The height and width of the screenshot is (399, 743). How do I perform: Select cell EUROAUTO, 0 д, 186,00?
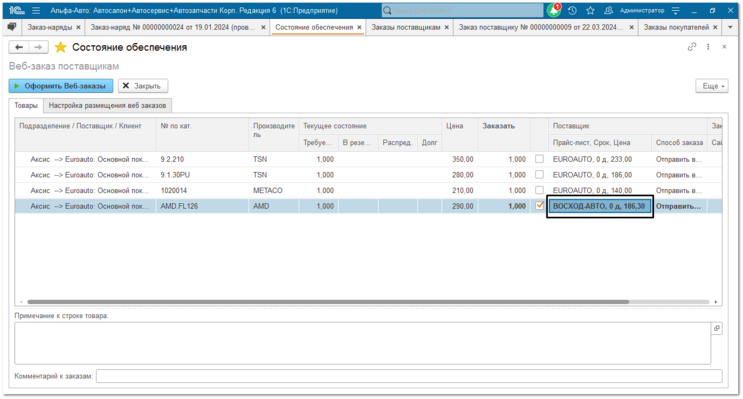(599, 175)
